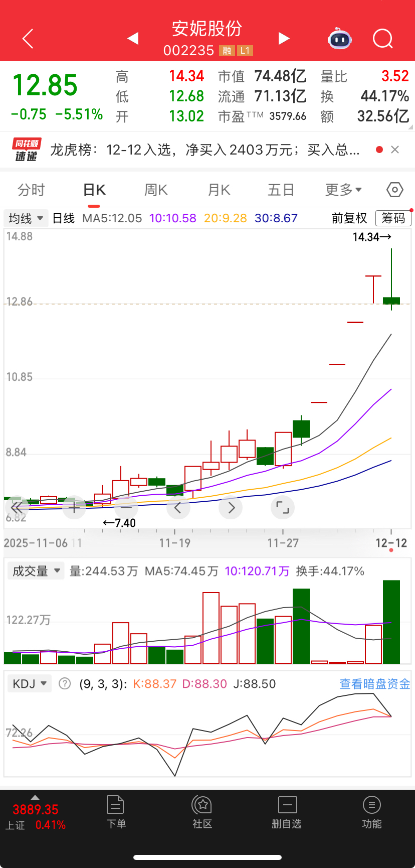The image size is (415, 868).
Task: Tap 换 turnover rate 44.17% in header
Action: (x=385, y=96)
